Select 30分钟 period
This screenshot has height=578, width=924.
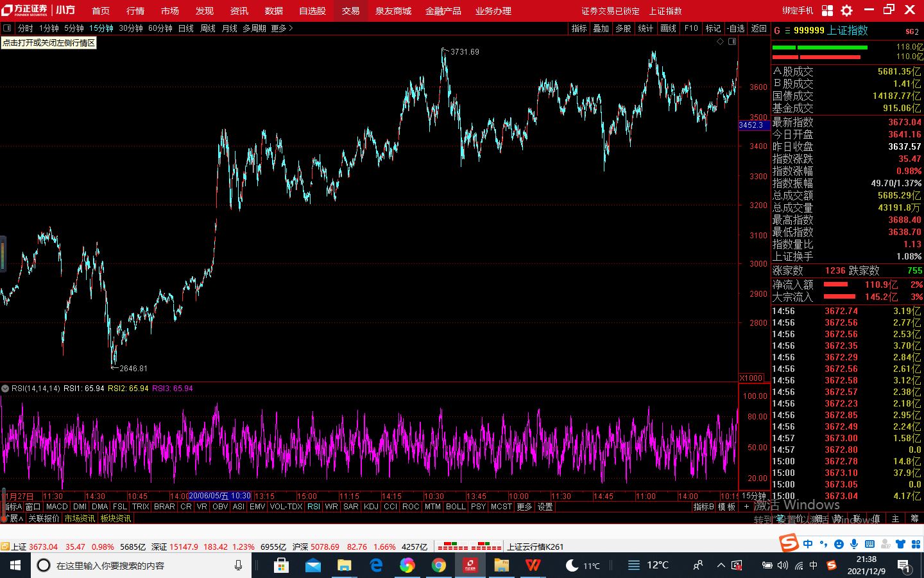click(131, 28)
